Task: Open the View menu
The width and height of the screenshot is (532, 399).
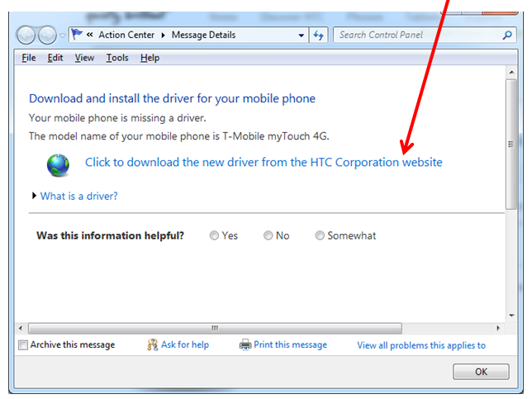Action: coord(84,58)
